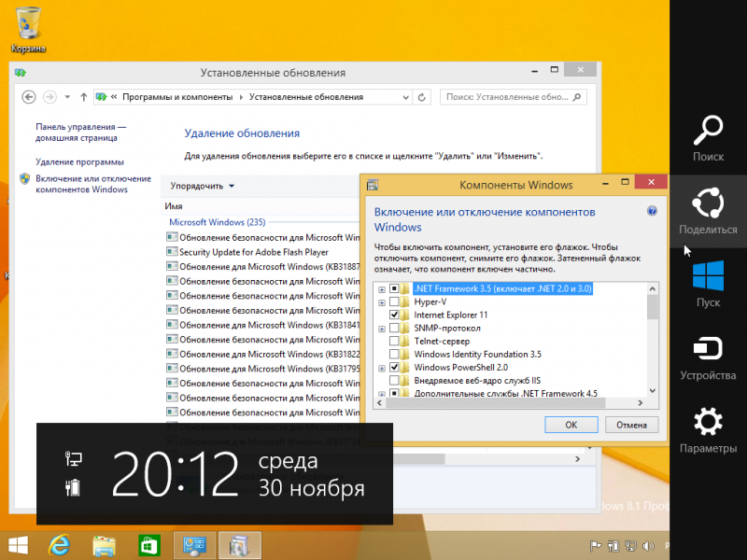Switch to Windows Components taskbar button

(240, 546)
